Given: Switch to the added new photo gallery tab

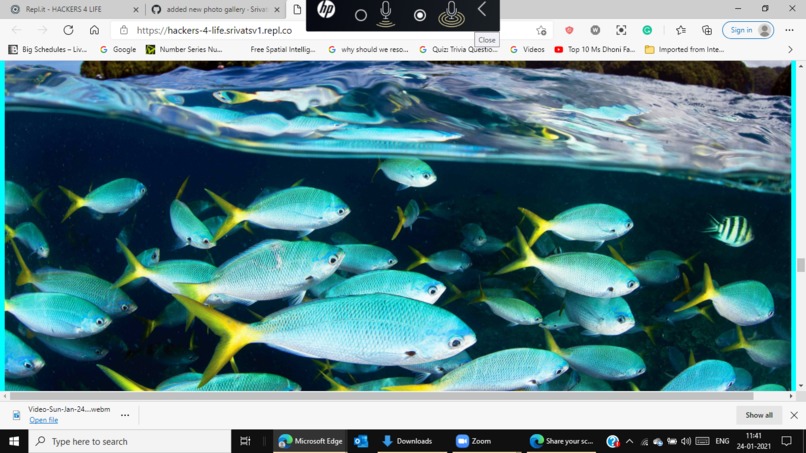Looking at the screenshot, I should (x=216, y=9).
